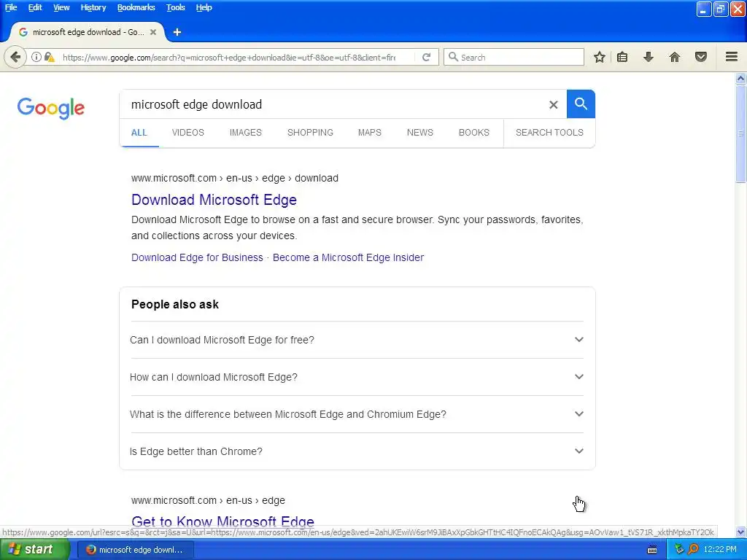The width and height of the screenshot is (747, 560).
Task: Switch to SHOPPING results tab
Action: [x=310, y=133]
